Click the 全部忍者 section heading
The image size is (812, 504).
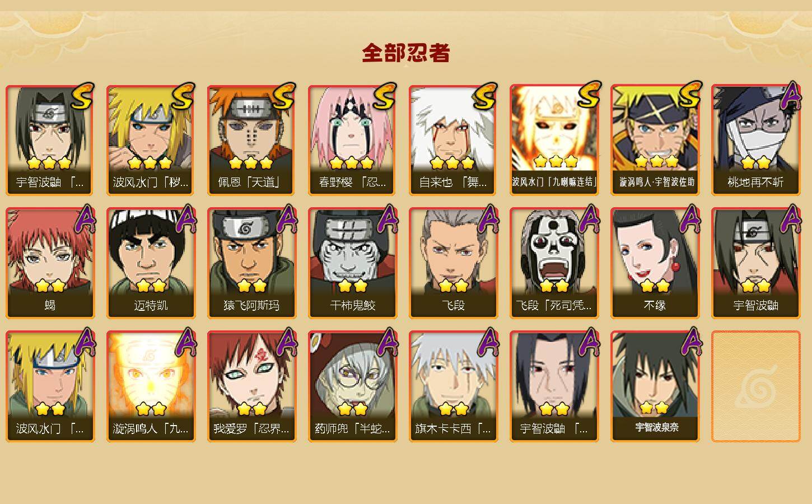click(x=406, y=53)
